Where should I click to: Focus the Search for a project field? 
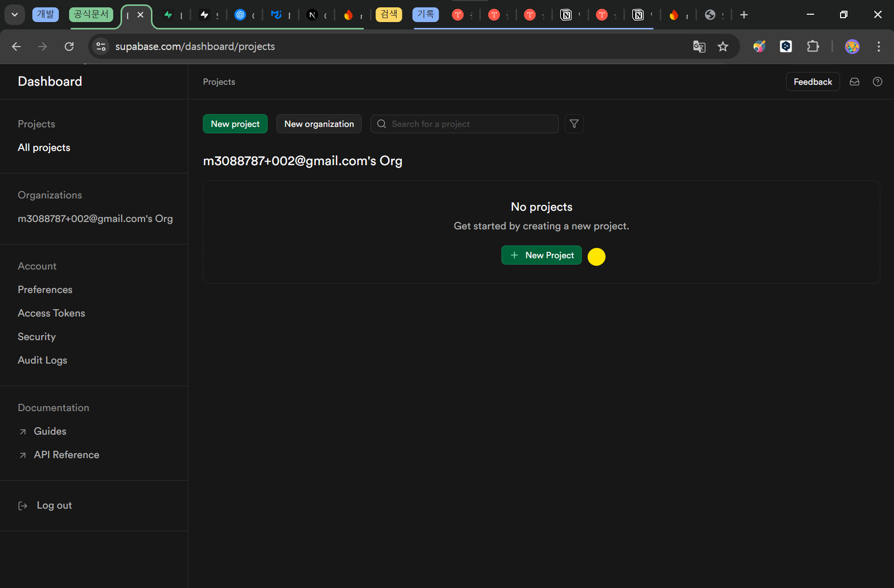tap(464, 124)
